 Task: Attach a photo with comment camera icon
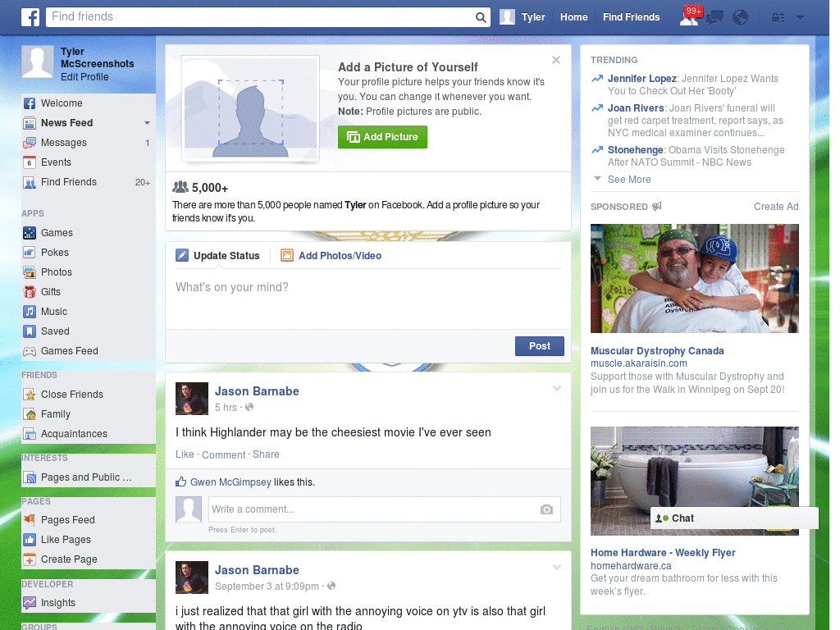coord(546,509)
